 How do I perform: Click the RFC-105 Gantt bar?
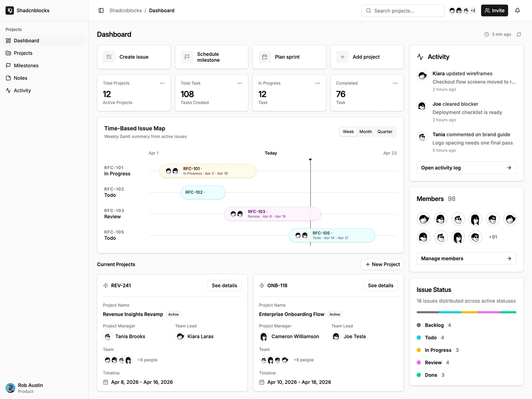[332, 235]
